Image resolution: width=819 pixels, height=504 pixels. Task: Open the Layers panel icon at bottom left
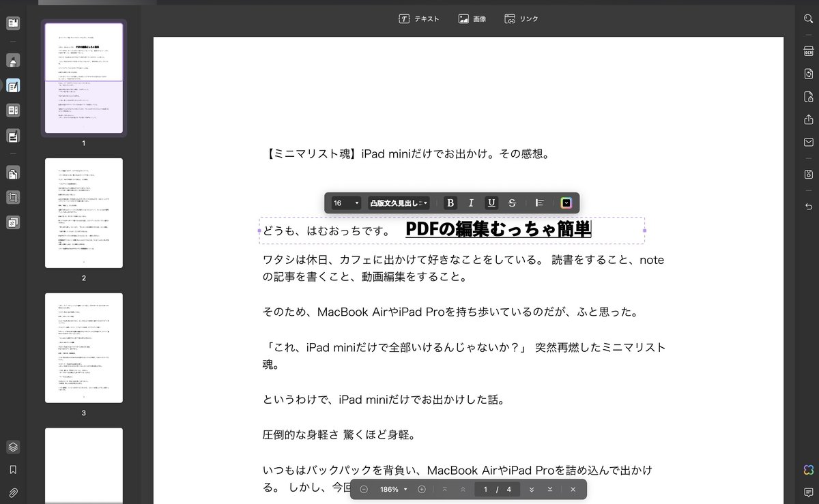pos(13,447)
